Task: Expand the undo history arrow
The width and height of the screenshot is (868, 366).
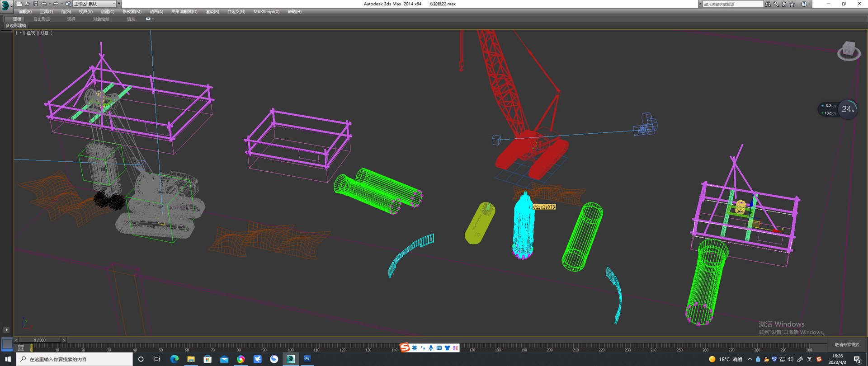Action: point(49,4)
